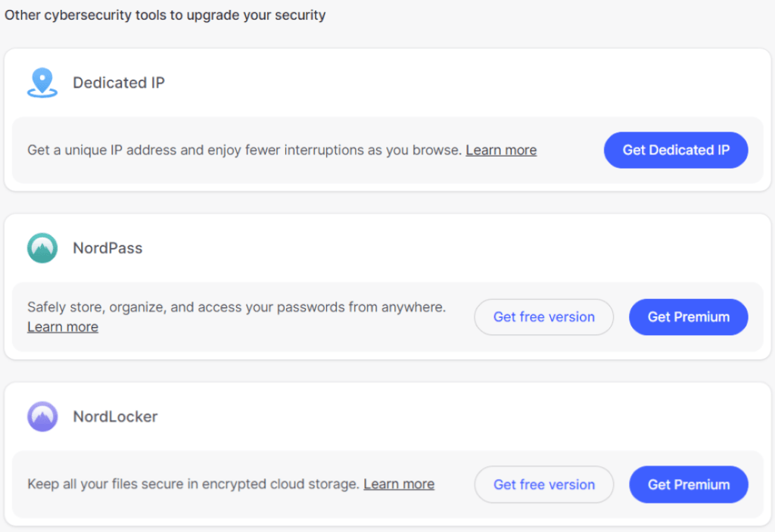Open Learn more link about encrypted cloud storage
This screenshot has width=775, height=532.
point(399,484)
